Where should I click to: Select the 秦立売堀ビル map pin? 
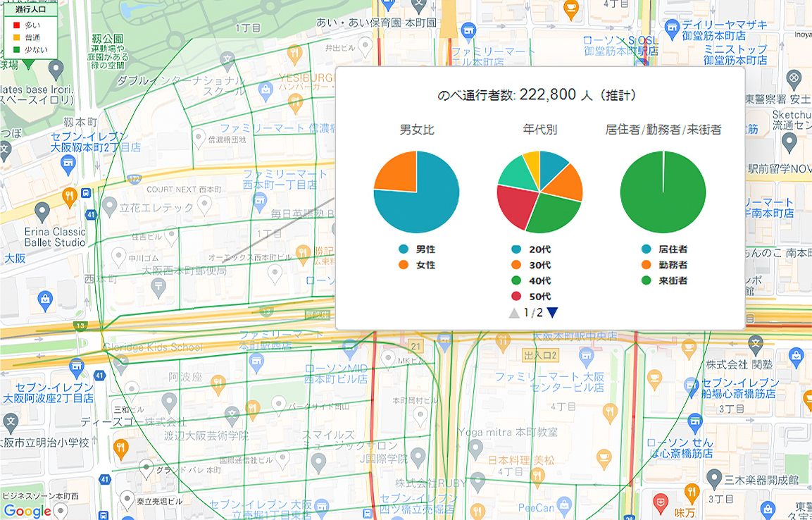coord(127,500)
